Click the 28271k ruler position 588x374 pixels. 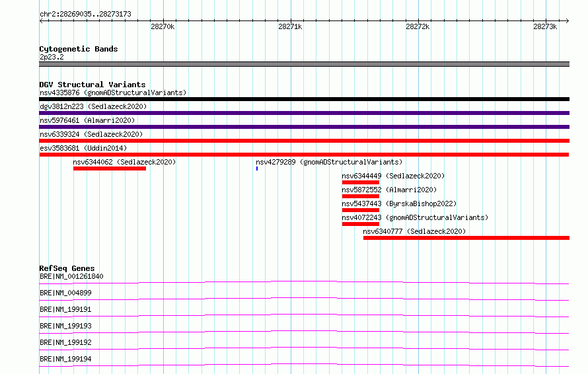[x=290, y=26]
